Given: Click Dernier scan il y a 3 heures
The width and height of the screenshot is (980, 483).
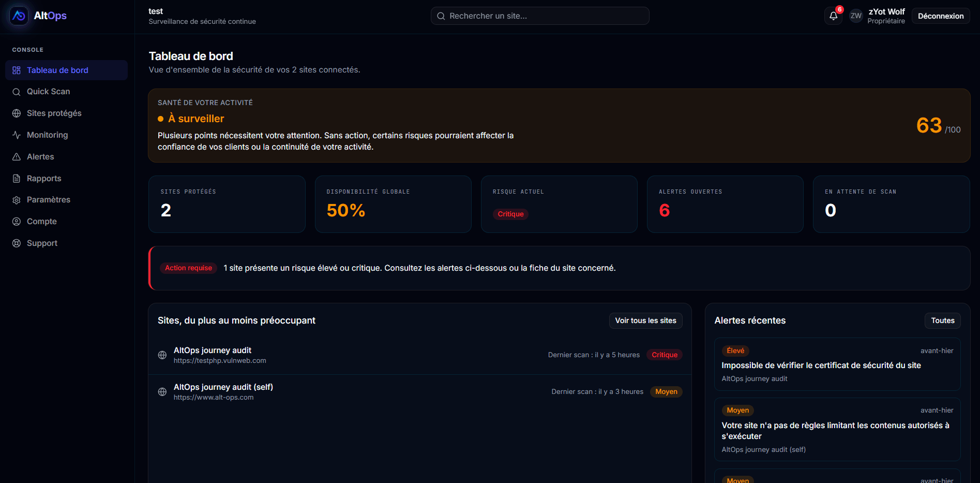Looking at the screenshot, I should coord(597,392).
